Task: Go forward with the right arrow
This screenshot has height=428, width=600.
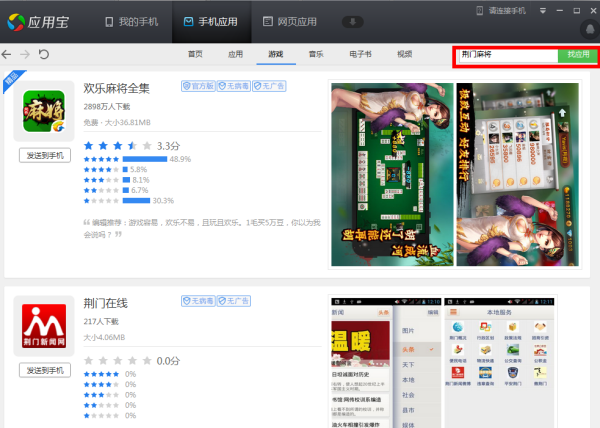Action: click(25, 54)
